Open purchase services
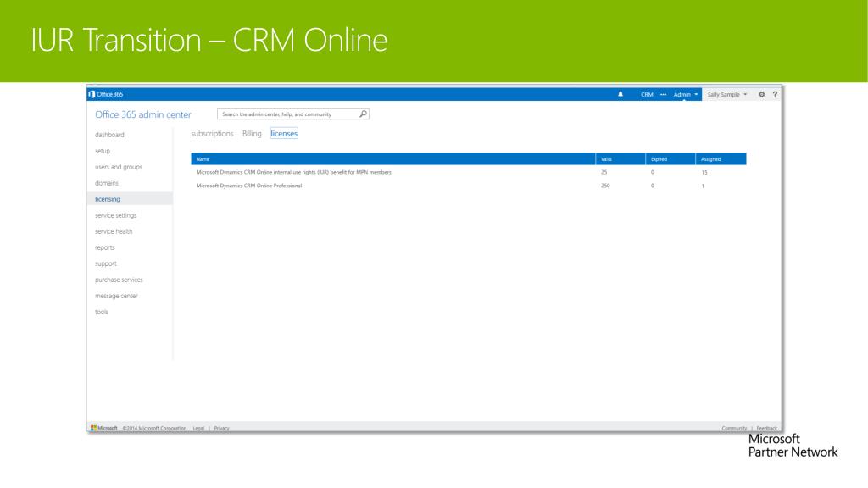868x488 pixels. 119,280
